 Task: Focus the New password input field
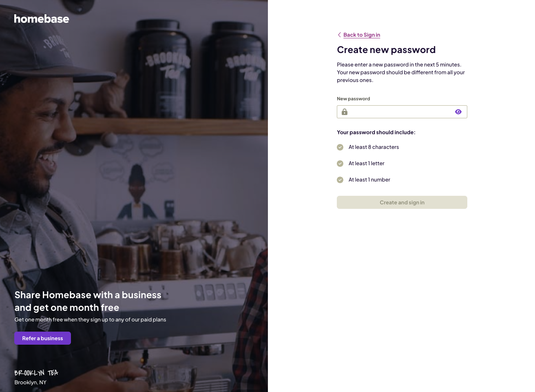click(x=402, y=112)
